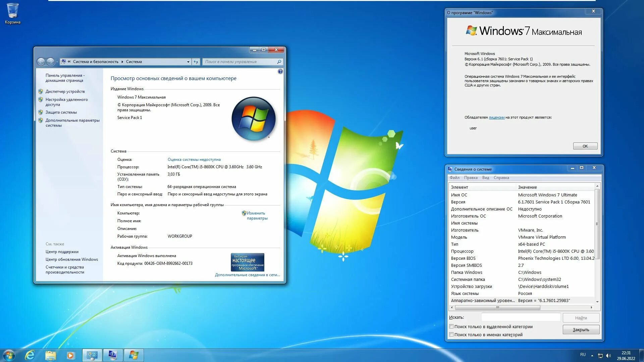Click the refresh button beside address bar

pos(196,62)
